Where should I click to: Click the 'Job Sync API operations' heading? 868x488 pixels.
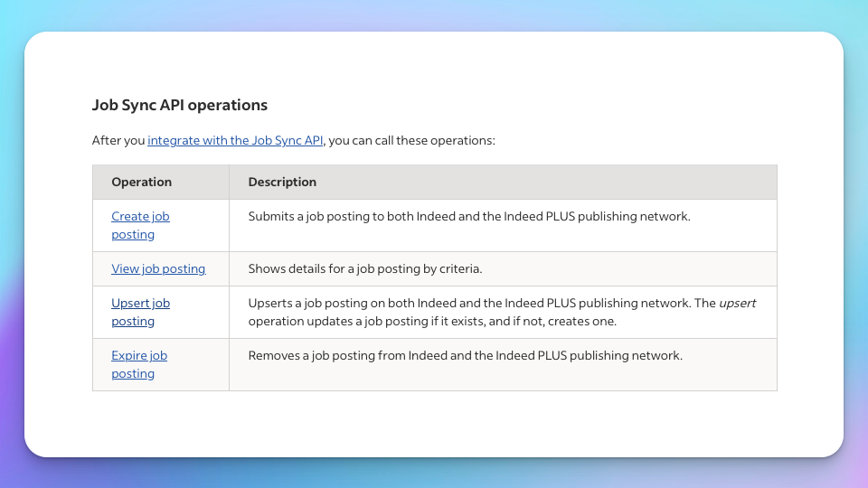pyautogui.click(x=179, y=105)
